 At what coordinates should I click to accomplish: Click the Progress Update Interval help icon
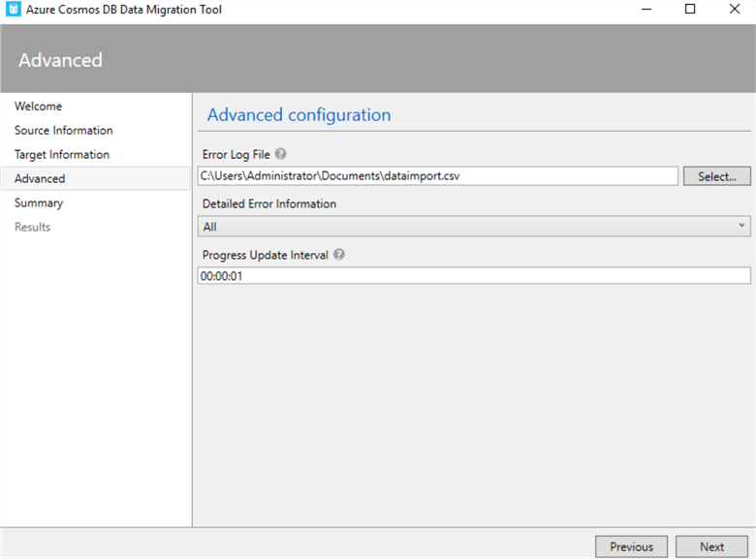(339, 255)
